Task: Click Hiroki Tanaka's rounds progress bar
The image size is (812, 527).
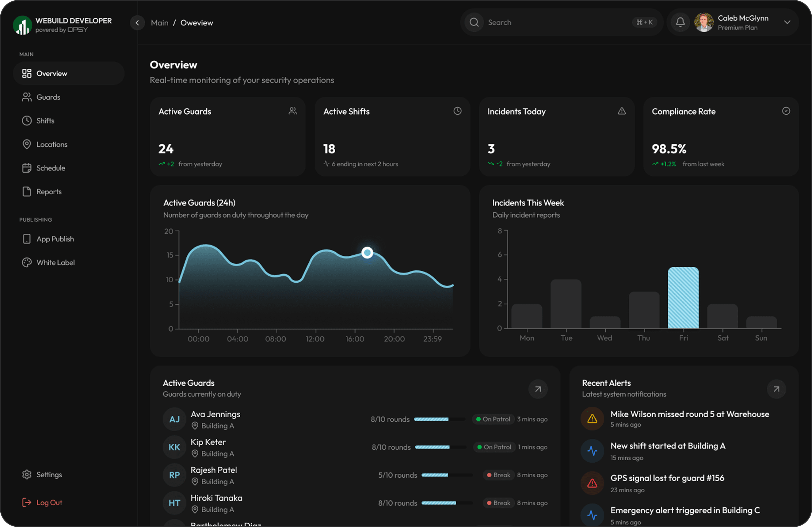Action: pyautogui.click(x=447, y=503)
